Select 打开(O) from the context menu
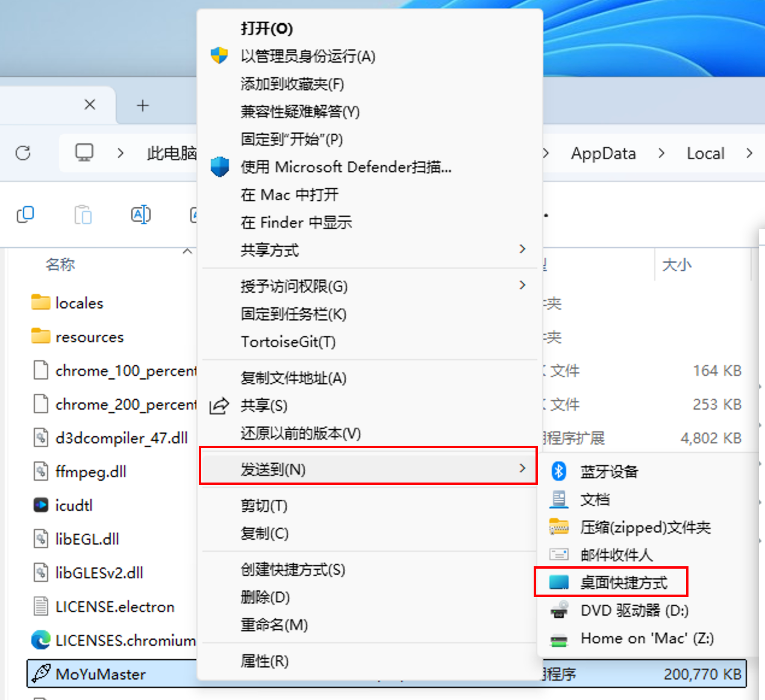 [267, 28]
